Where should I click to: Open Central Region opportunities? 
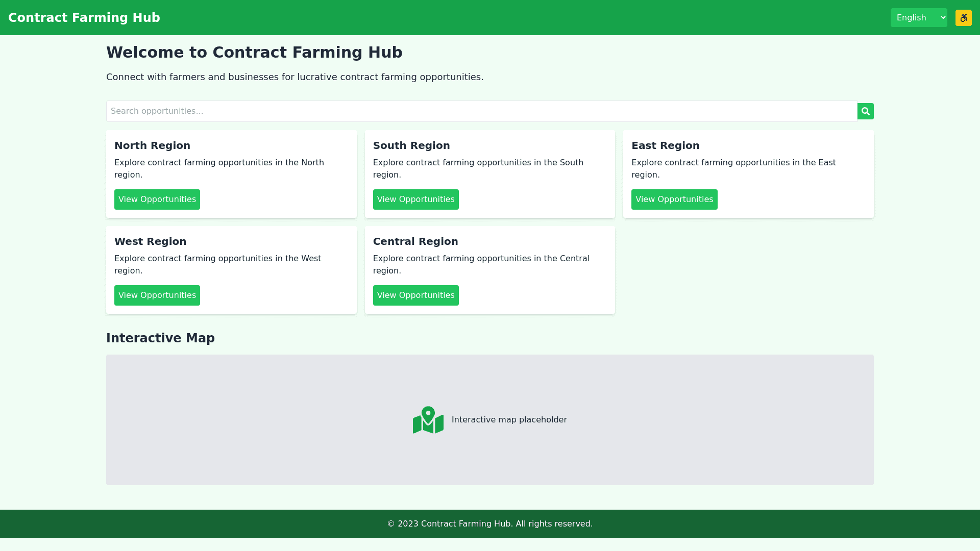point(415,295)
